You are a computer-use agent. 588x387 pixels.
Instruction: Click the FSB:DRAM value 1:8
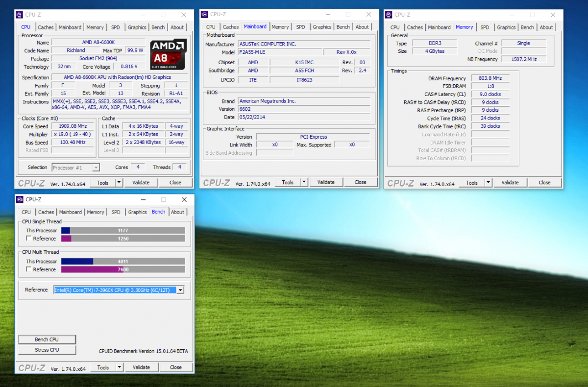point(490,86)
